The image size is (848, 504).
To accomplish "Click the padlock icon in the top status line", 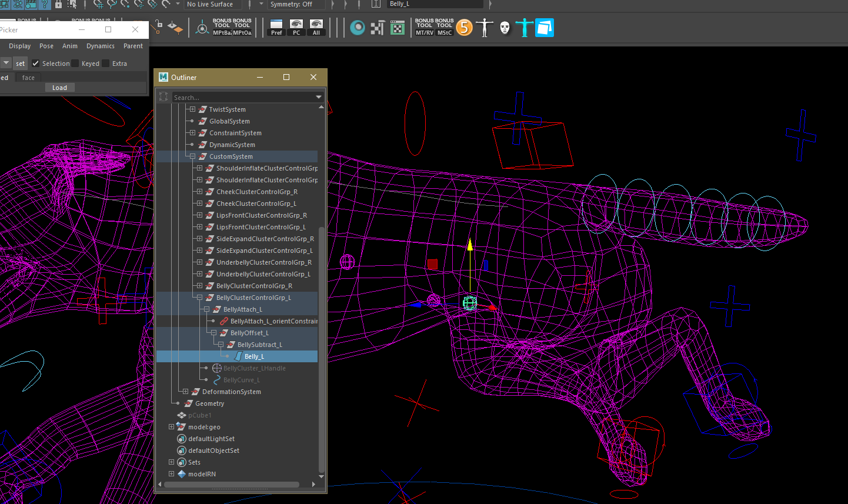I will 58,4.
